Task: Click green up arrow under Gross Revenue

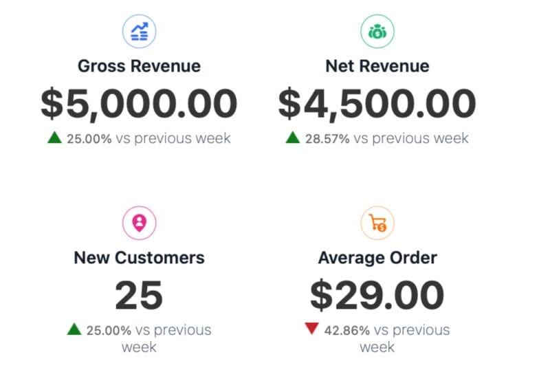Action: (55, 138)
